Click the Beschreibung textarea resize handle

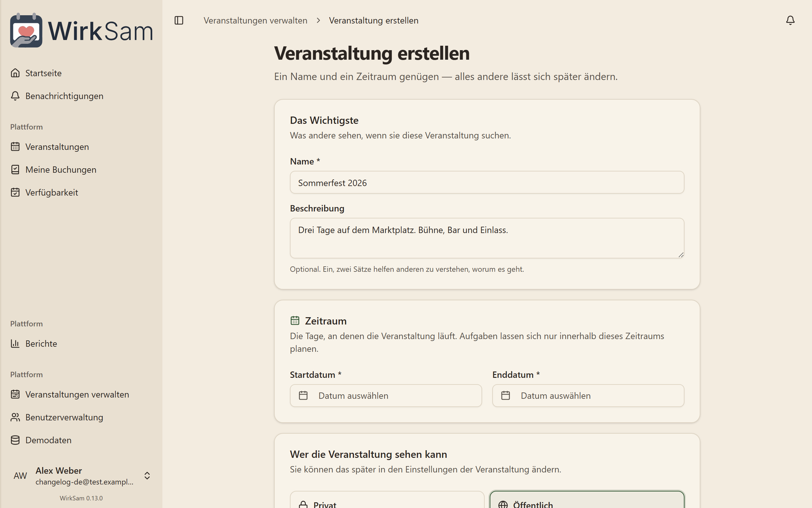pos(681,255)
